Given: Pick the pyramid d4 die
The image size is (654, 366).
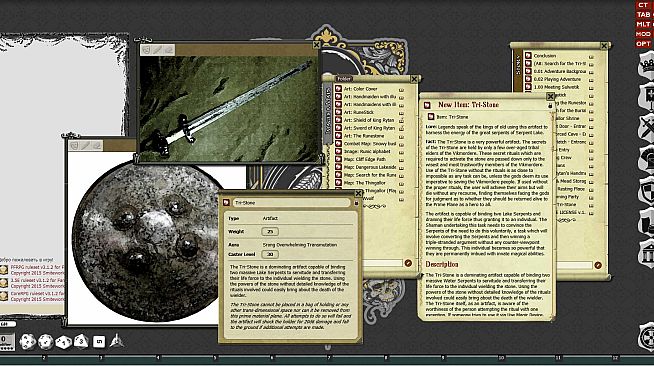Looking at the screenshot, I should tap(116, 341).
